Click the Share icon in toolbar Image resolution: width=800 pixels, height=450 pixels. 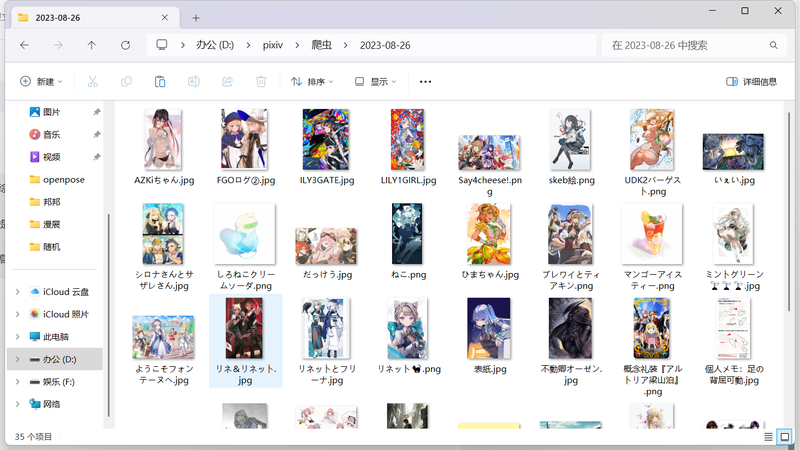click(228, 82)
